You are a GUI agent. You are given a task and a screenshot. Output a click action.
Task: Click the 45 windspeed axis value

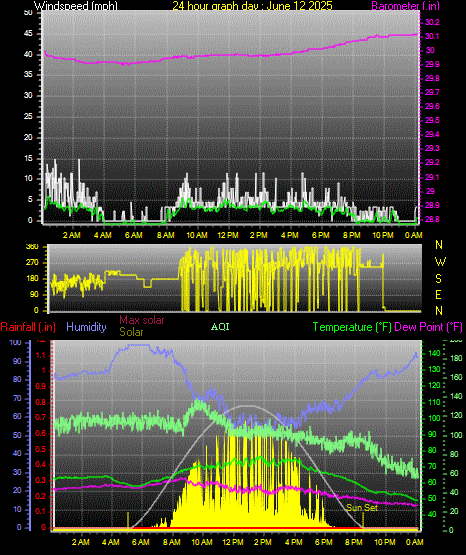tap(28, 34)
